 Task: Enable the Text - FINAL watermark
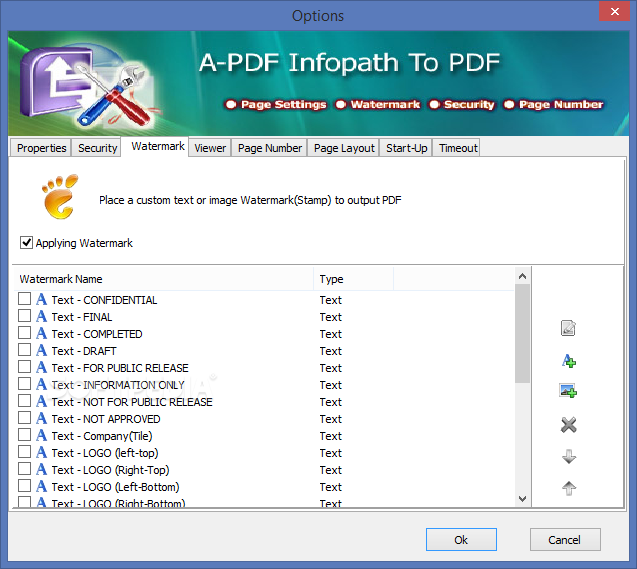24,316
